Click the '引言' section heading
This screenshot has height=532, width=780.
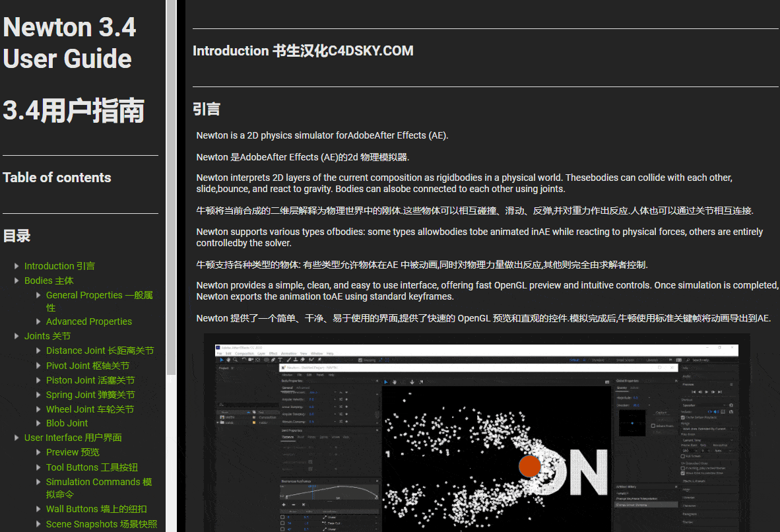207,109
